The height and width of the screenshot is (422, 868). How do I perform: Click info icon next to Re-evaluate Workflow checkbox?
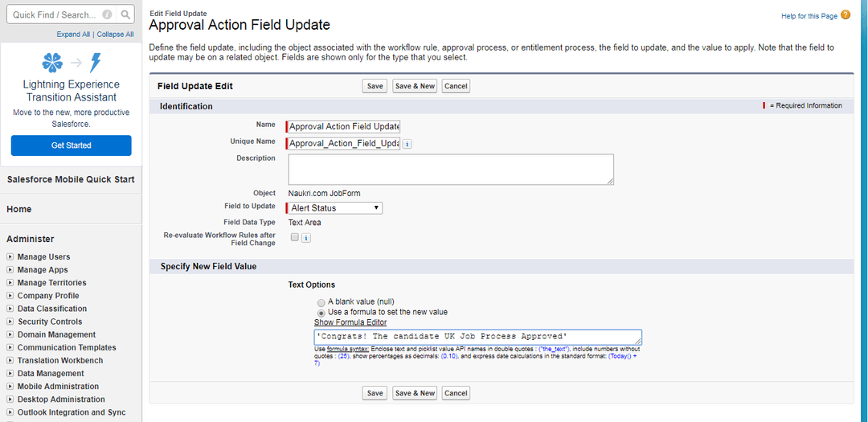[306, 238]
